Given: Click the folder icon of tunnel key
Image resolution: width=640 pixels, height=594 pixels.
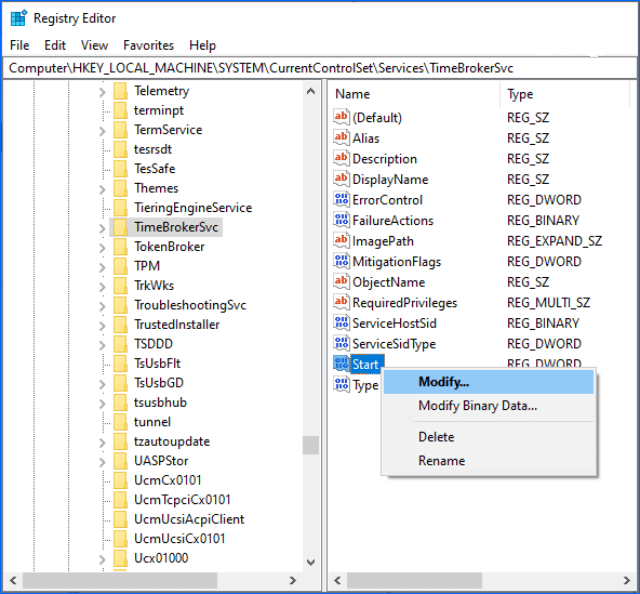Looking at the screenshot, I should (120, 422).
